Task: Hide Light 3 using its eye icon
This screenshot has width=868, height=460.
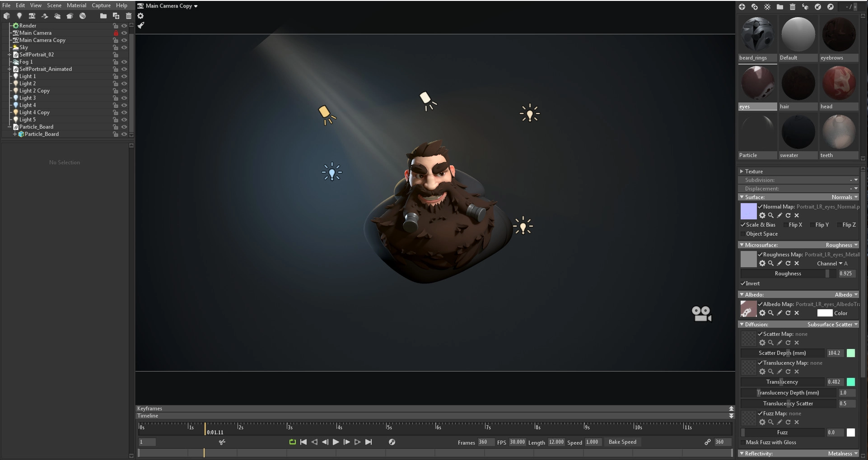Action: pos(124,98)
